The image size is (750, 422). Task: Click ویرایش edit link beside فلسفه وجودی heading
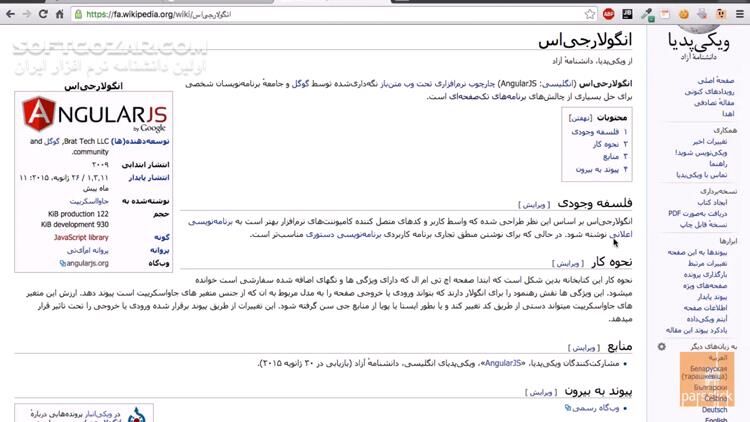[x=534, y=205]
